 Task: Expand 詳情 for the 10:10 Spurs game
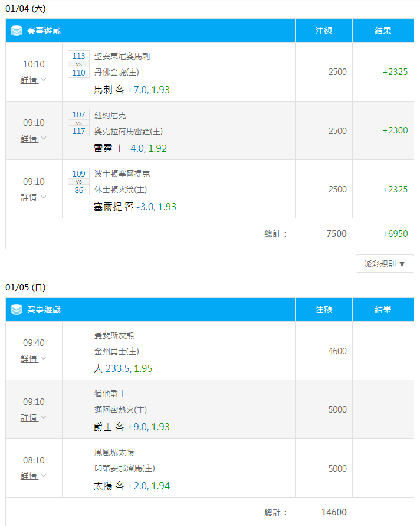34,80
